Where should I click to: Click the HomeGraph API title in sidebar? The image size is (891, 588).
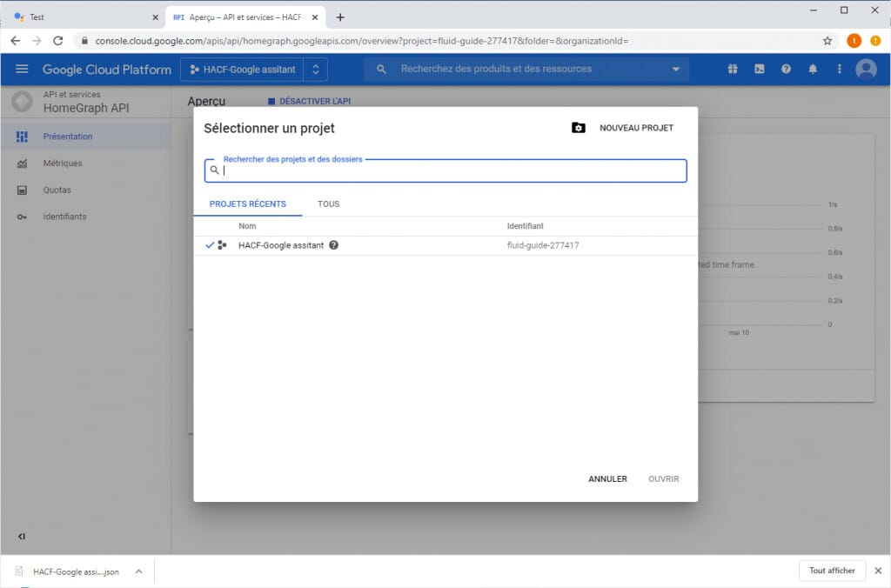[86, 108]
